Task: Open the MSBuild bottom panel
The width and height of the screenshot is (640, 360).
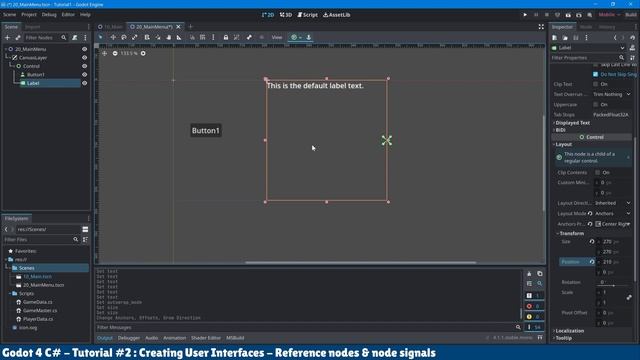Action: [x=235, y=338]
